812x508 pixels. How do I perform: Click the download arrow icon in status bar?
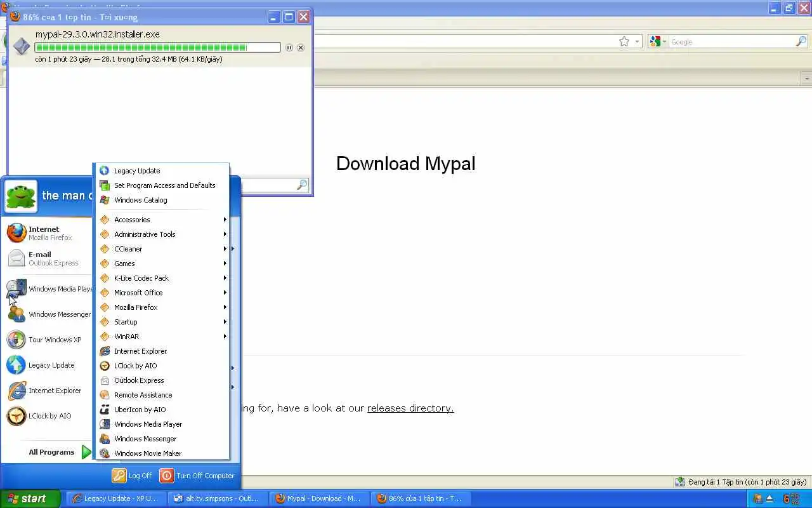[680, 482]
